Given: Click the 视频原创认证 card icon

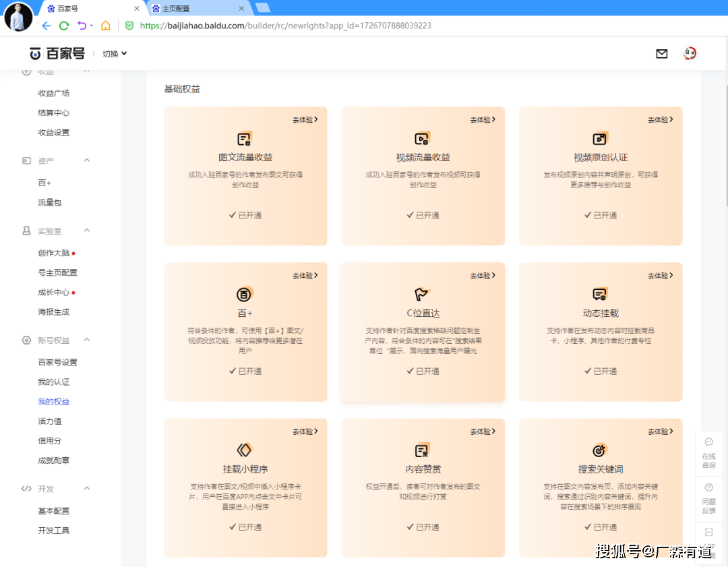Looking at the screenshot, I should click(600, 139).
